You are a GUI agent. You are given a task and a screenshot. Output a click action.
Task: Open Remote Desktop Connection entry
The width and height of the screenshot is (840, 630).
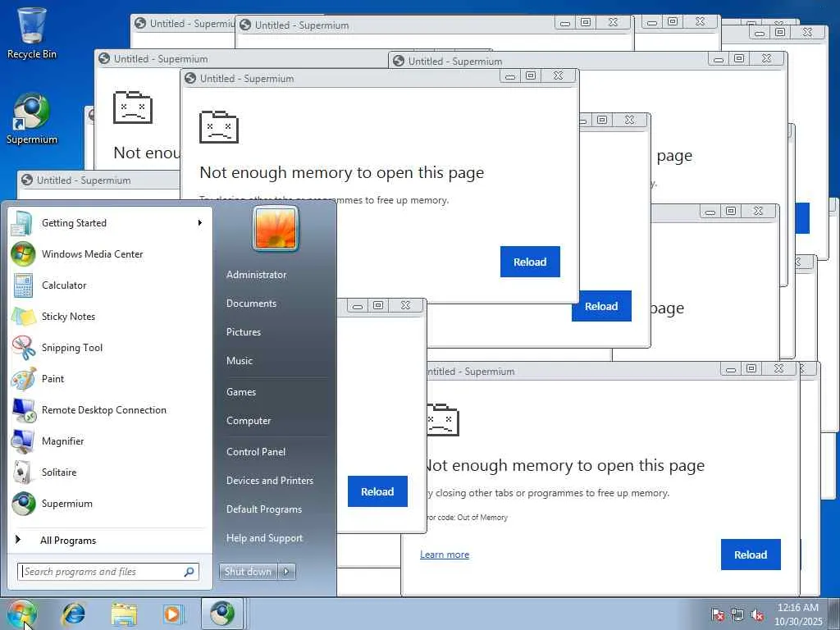pos(110,410)
